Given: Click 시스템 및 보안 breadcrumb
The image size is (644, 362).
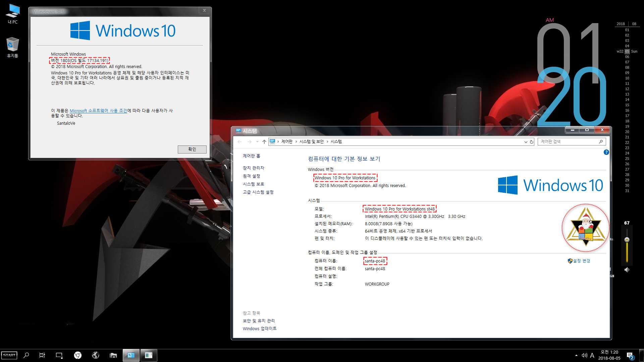Looking at the screenshot, I should [x=312, y=142].
